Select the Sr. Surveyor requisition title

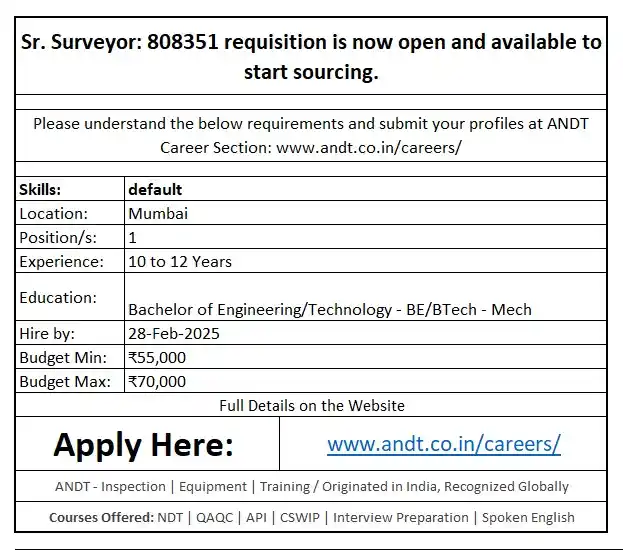(311, 58)
